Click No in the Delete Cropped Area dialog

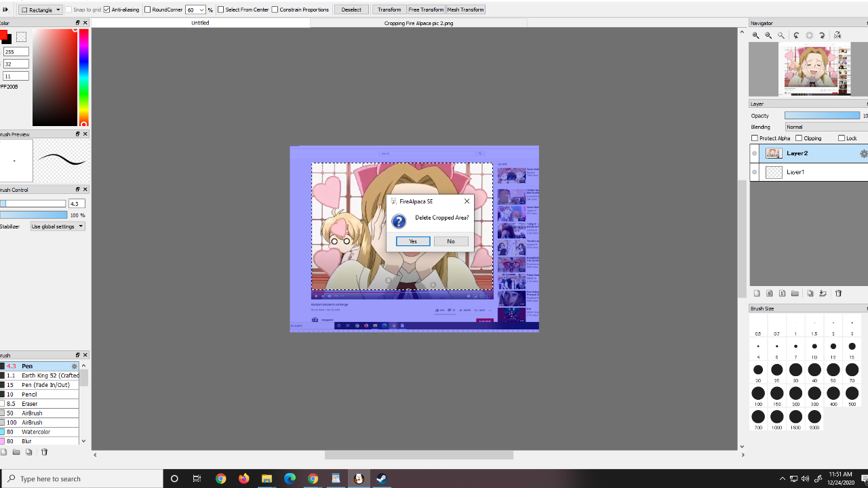[451, 241]
